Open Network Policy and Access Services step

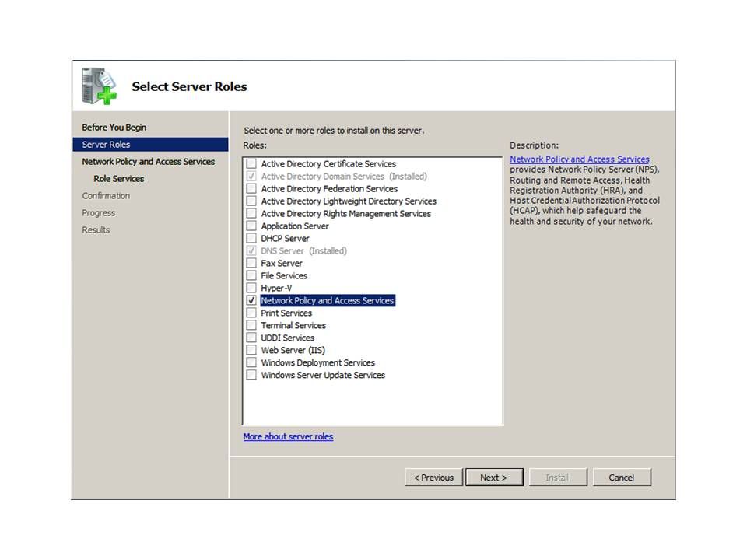(x=148, y=162)
